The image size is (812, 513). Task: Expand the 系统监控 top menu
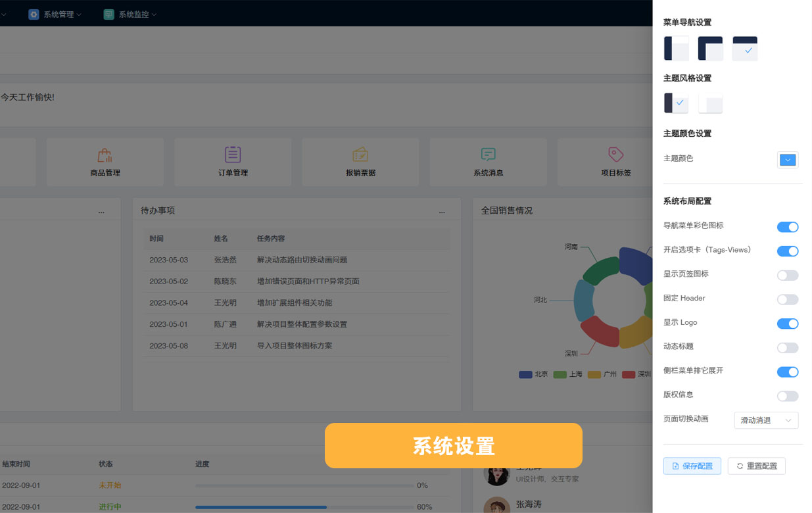(x=130, y=14)
